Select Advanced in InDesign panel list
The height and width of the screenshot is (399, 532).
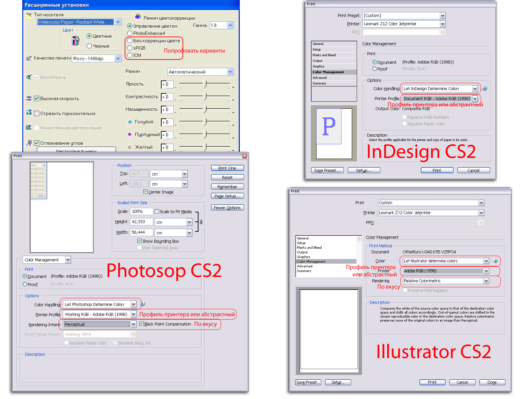[334, 78]
